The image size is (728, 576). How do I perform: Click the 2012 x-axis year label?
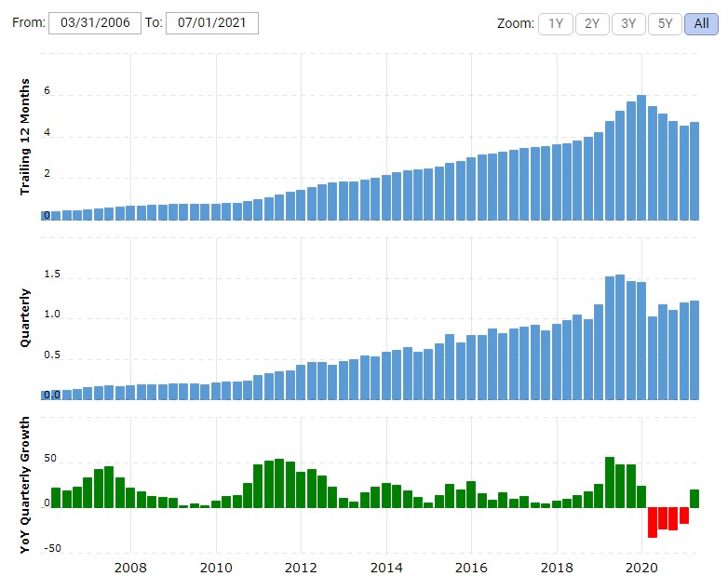click(301, 568)
